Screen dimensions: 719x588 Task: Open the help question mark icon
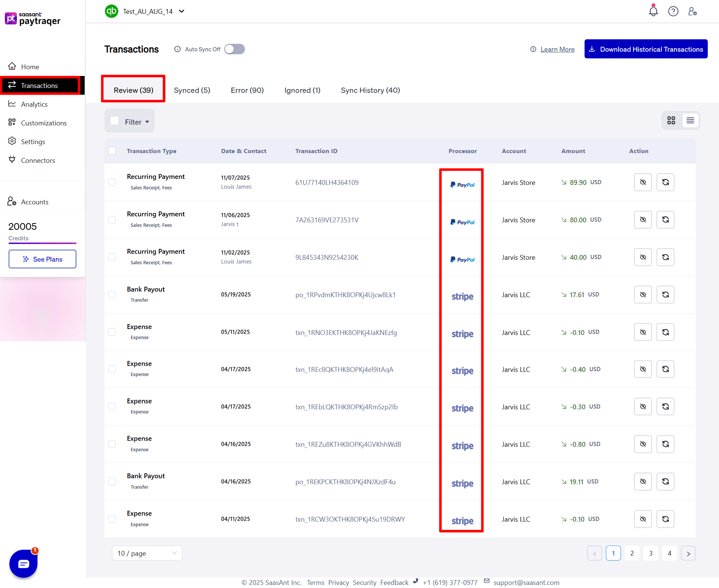(x=673, y=11)
